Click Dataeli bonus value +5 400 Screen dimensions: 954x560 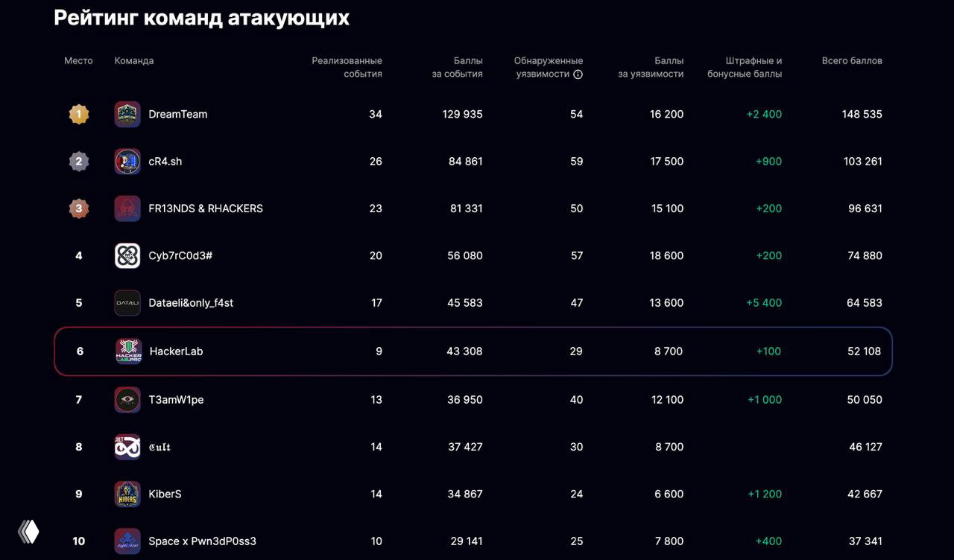(x=764, y=303)
